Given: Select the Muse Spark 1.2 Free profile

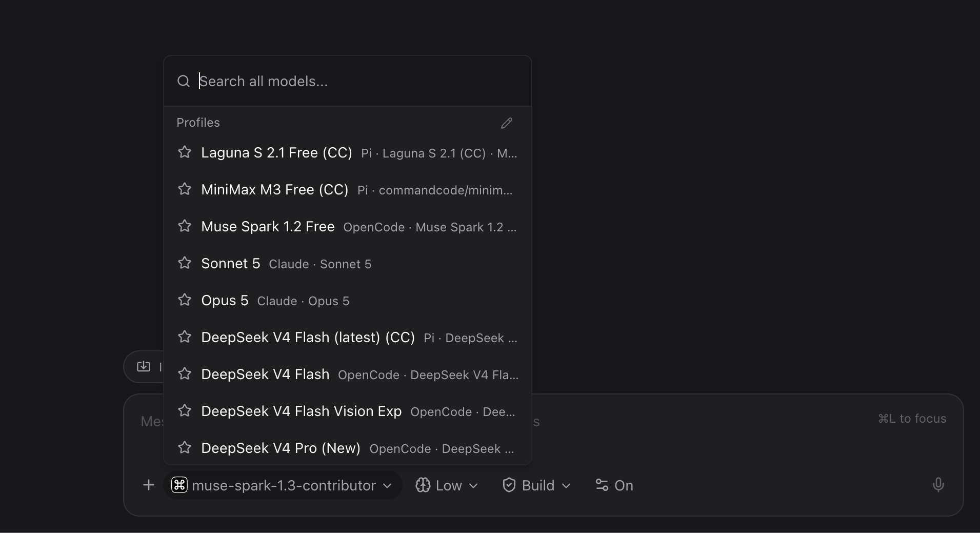Looking at the screenshot, I should tap(348, 227).
